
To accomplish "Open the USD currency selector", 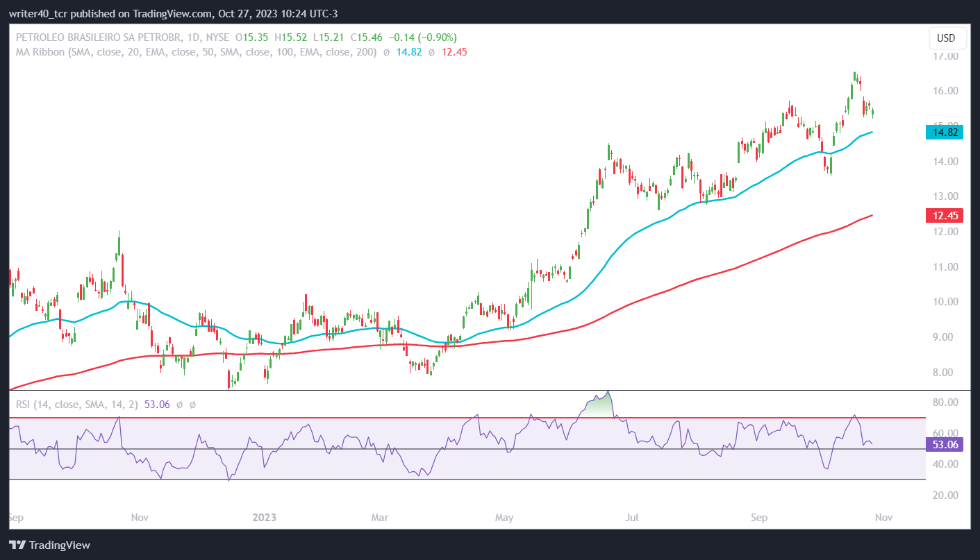I will click(x=946, y=38).
